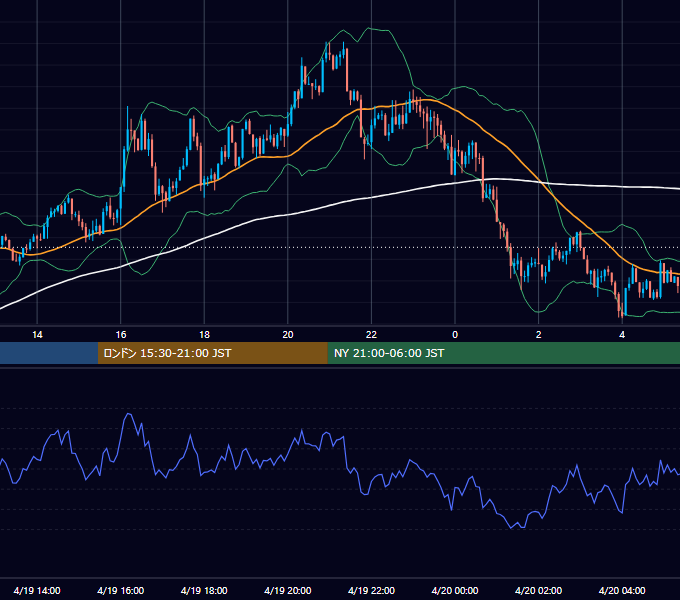Click the 18 hour axis label
The height and width of the screenshot is (600, 680).
tap(204, 335)
